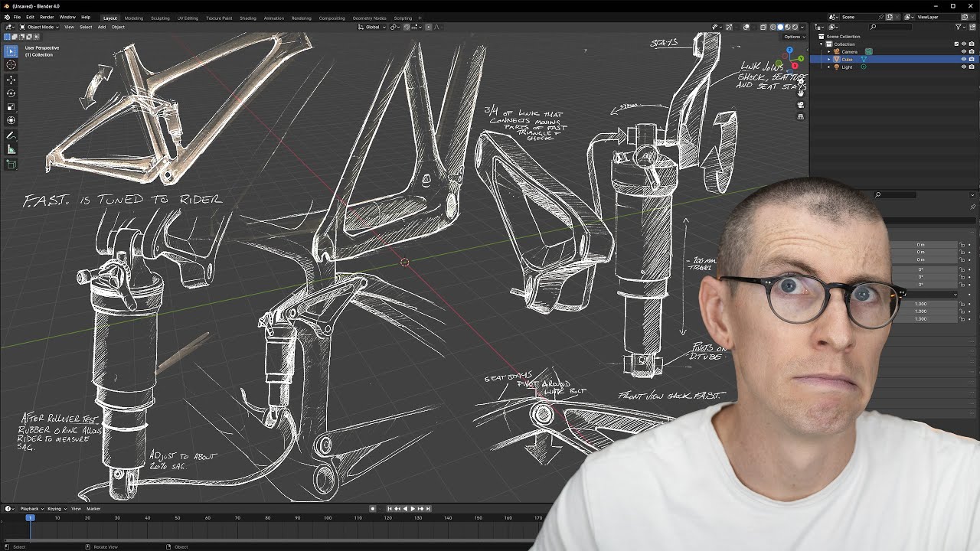The image size is (980, 551).
Task: Select the Select Box tool in the toolbar
Action: (11, 51)
